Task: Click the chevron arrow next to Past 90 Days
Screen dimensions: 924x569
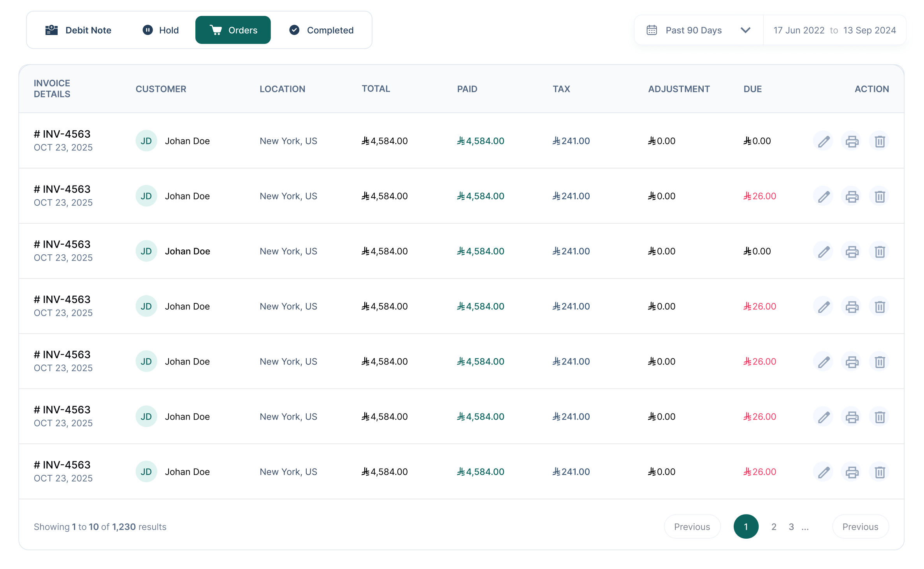Action: pos(745,30)
